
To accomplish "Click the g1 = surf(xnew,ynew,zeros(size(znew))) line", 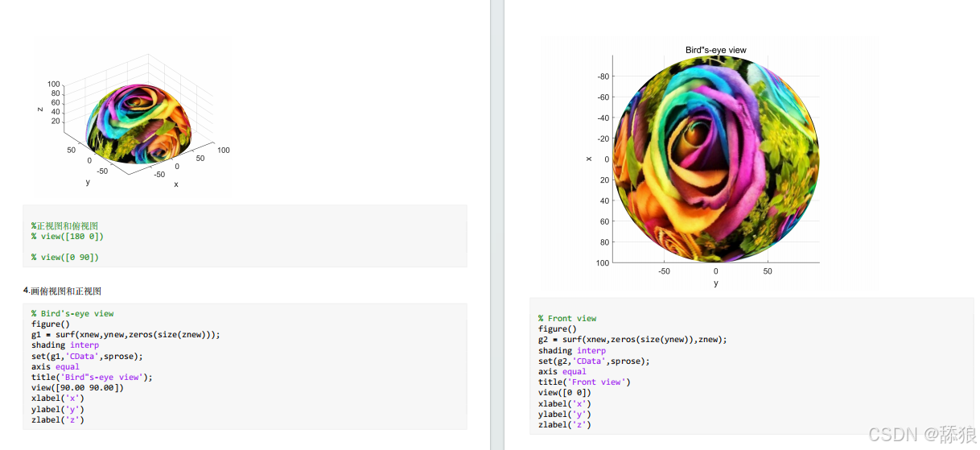I will 126,335.
